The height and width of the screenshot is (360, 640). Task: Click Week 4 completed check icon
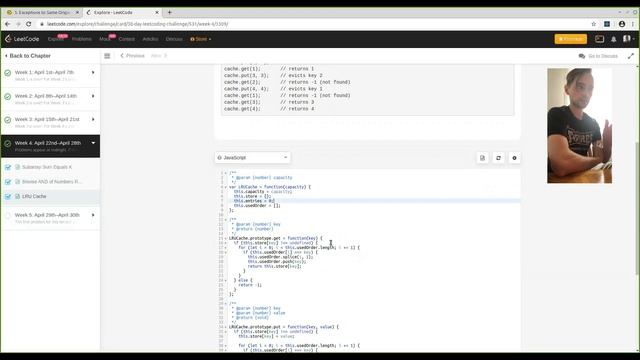(x=7, y=144)
